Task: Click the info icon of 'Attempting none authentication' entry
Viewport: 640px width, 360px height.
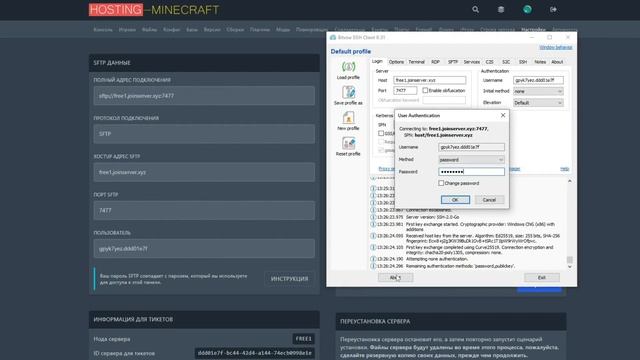Action: [x=373, y=259]
